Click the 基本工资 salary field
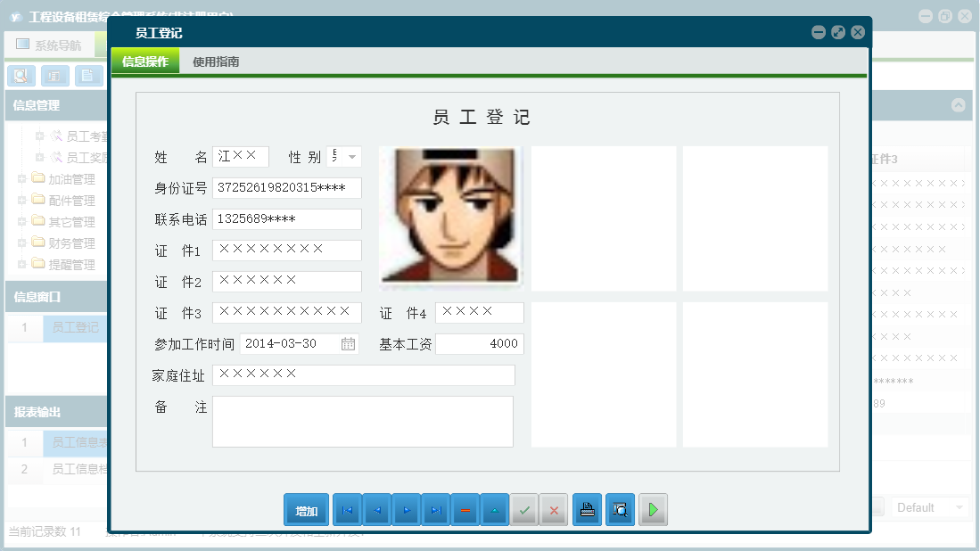 point(480,343)
